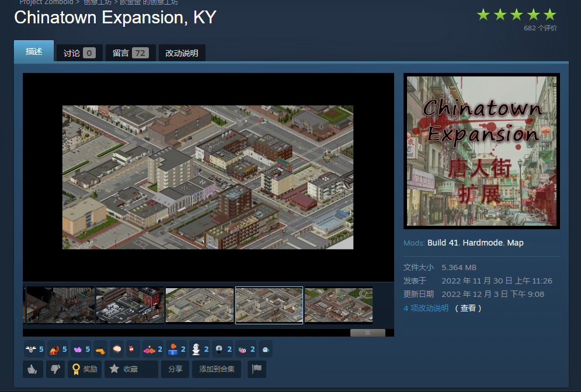The width and height of the screenshot is (581, 392).
Task: Select the fifth thumbnail with green park
Action: pyautogui.click(x=339, y=306)
